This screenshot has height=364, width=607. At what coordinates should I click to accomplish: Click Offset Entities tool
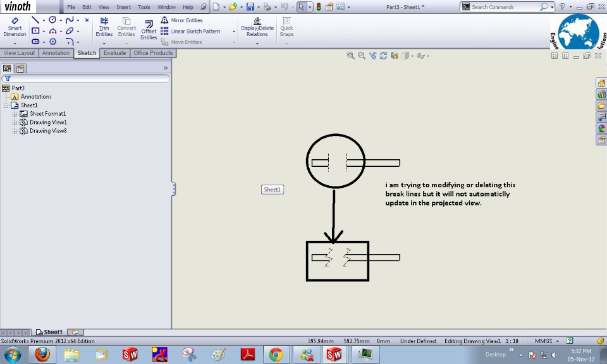point(149,30)
